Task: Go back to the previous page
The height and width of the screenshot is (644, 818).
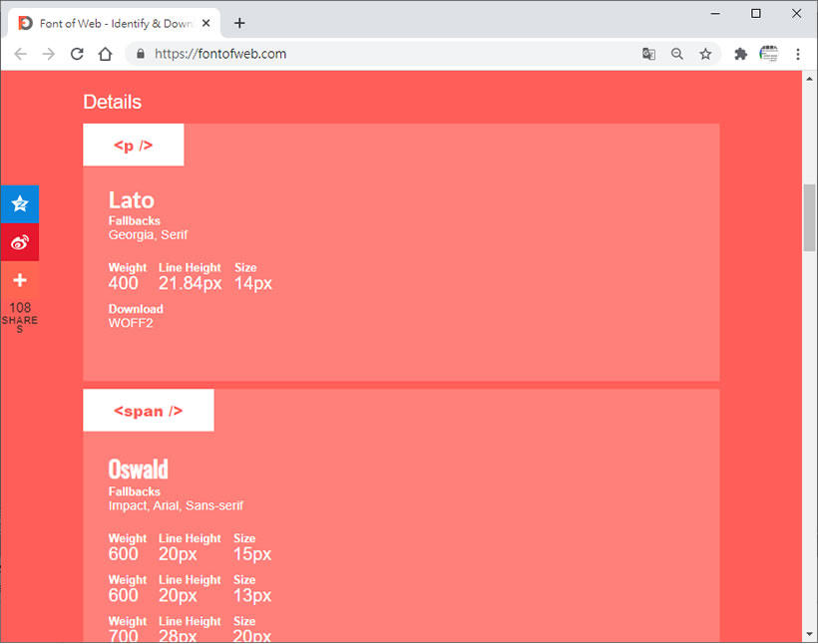Action: pos(20,54)
